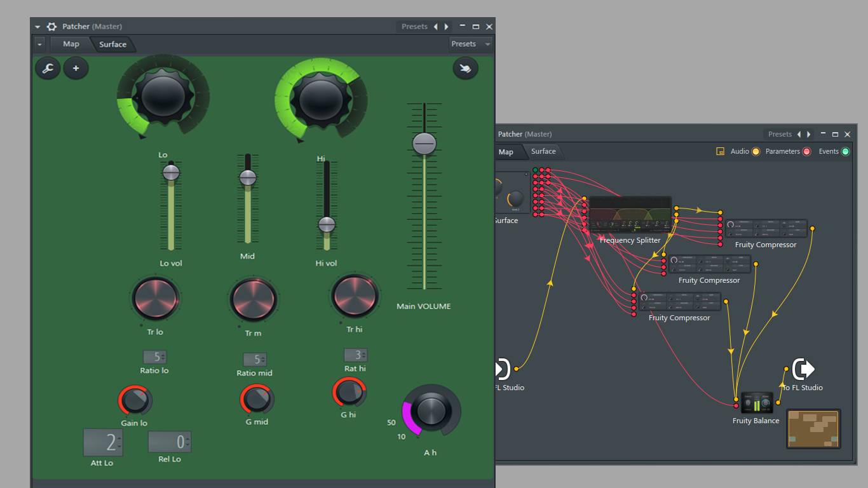The height and width of the screenshot is (488, 868).
Task: Open the plugin menu arrow left of the gear
Action: pos(37,27)
